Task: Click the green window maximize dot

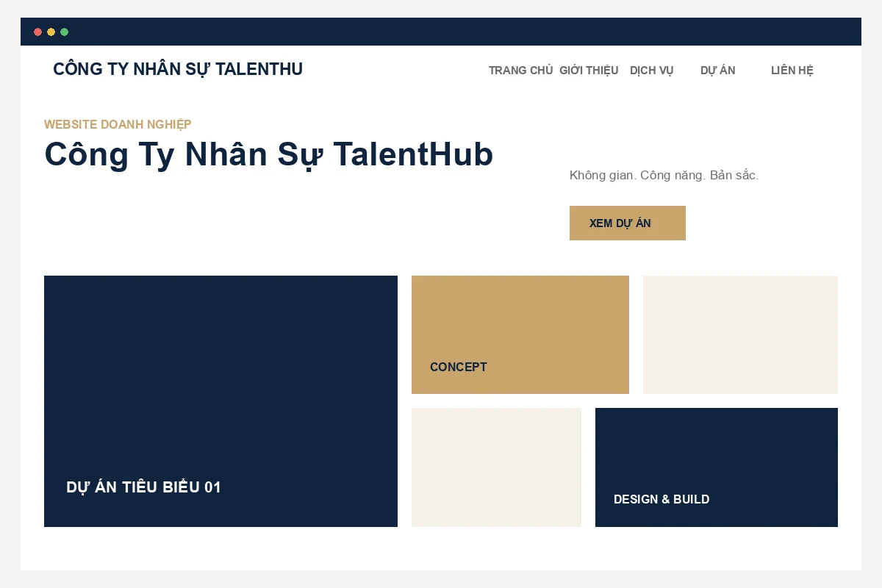Action: tap(65, 32)
